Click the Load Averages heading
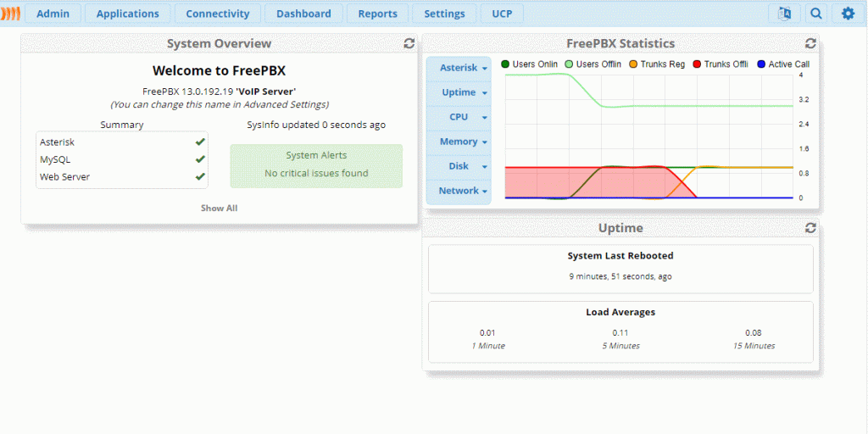 tap(620, 312)
